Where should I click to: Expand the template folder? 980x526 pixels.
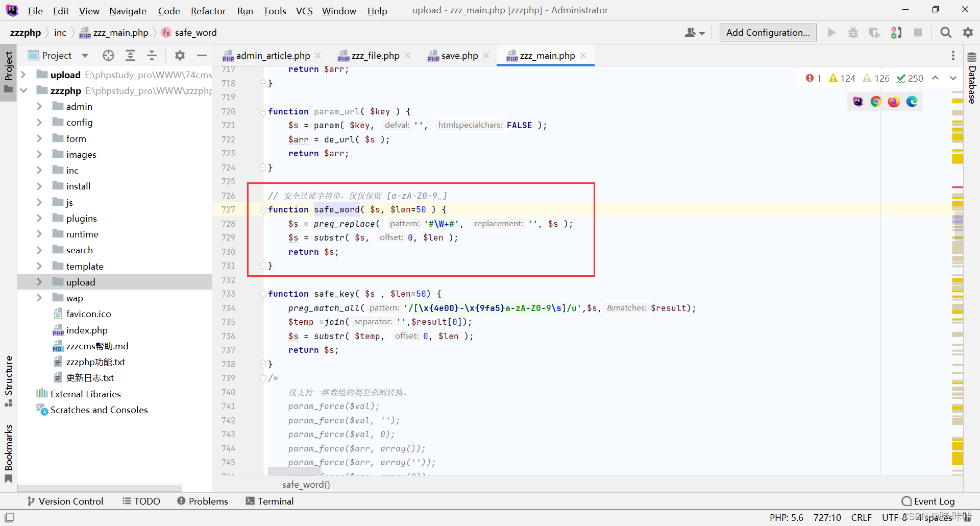(x=39, y=266)
